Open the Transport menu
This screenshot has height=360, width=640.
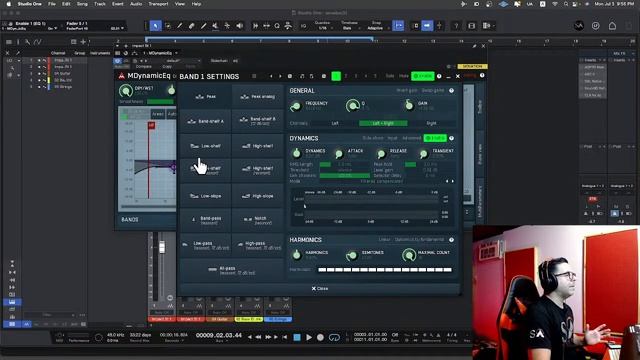[158, 4]
